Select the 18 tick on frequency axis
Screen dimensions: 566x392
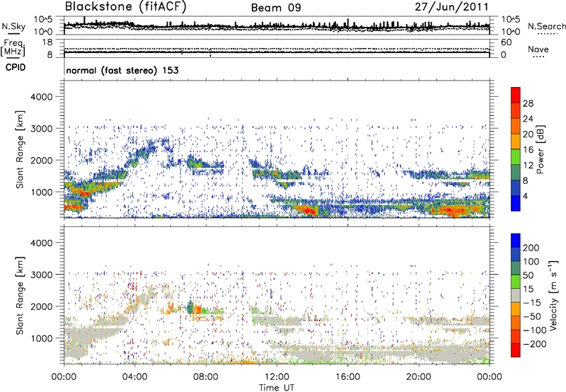coord(47,42)
